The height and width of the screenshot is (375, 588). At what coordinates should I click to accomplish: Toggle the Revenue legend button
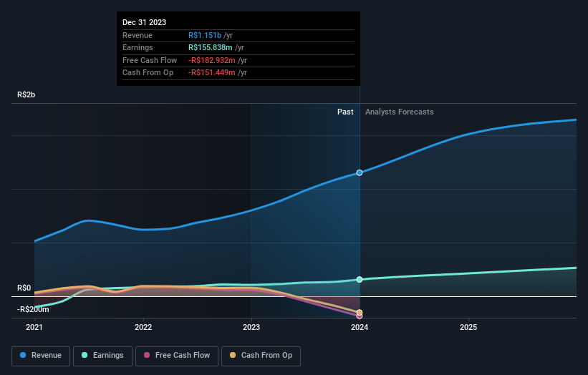(41, 356)
